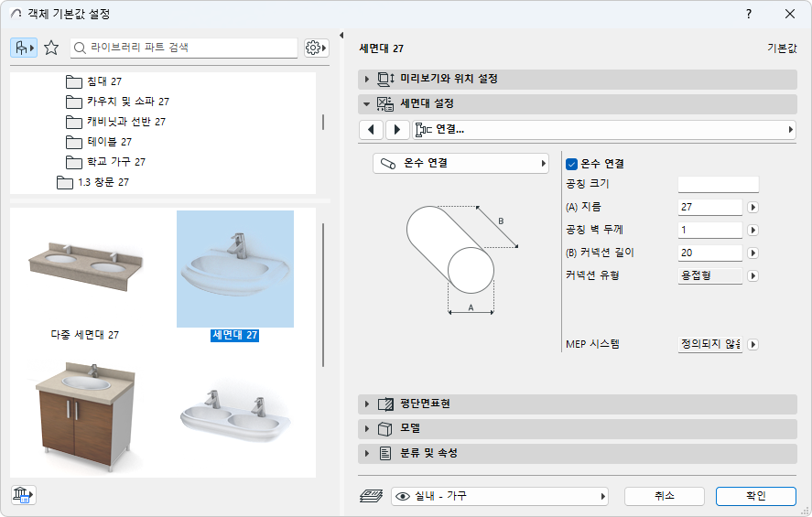Select the 테이블 27 folder
812x517 pixels.
click(99, 142)
